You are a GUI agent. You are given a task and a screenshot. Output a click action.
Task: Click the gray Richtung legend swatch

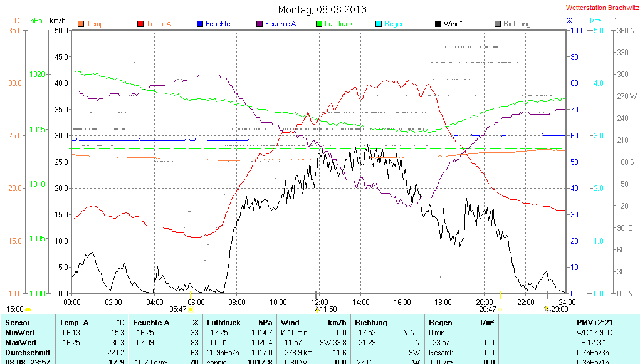click(497, 24)
